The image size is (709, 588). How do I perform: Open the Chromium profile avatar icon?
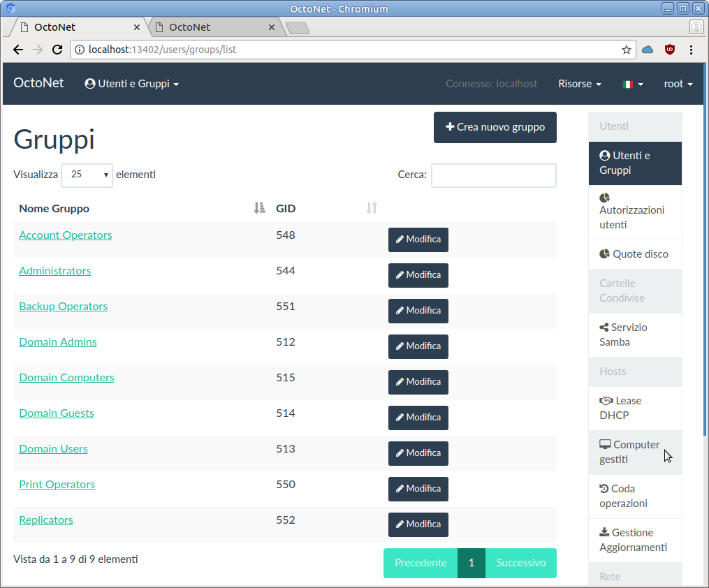(x=696, y=27)
